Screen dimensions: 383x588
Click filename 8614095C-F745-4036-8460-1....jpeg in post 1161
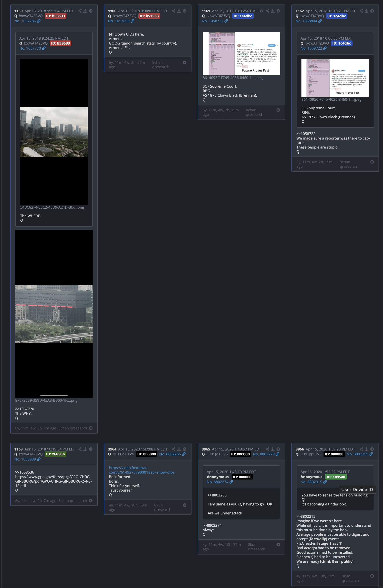(233, 78)
